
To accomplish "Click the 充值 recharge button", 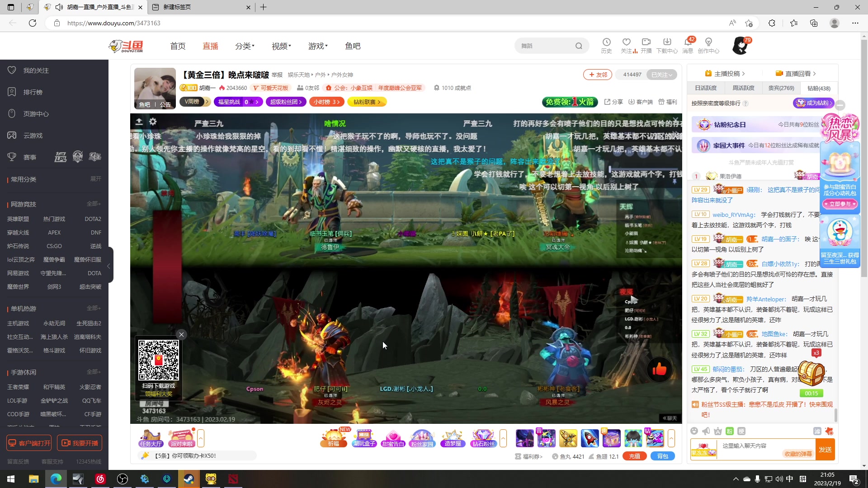I will [x=634, y=456].
